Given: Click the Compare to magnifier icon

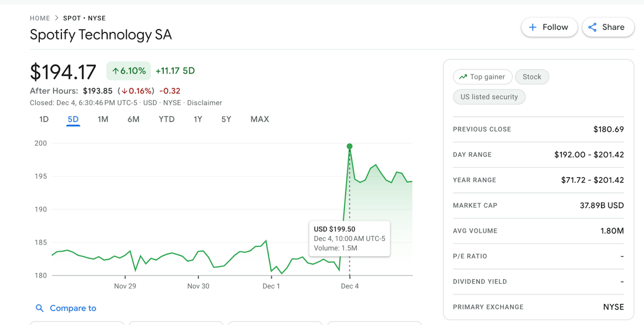Looking at the screenshot, I should [40, 308].
